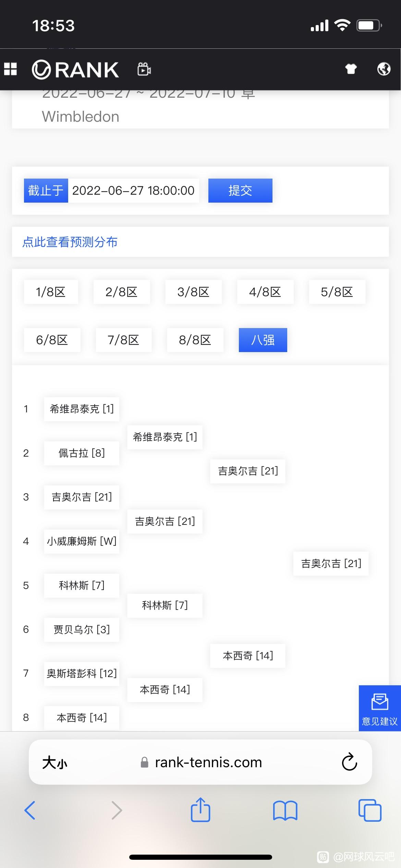Open 点此查看预测分布 link
The height and width of the screenshot is (868, 401).
70,242
